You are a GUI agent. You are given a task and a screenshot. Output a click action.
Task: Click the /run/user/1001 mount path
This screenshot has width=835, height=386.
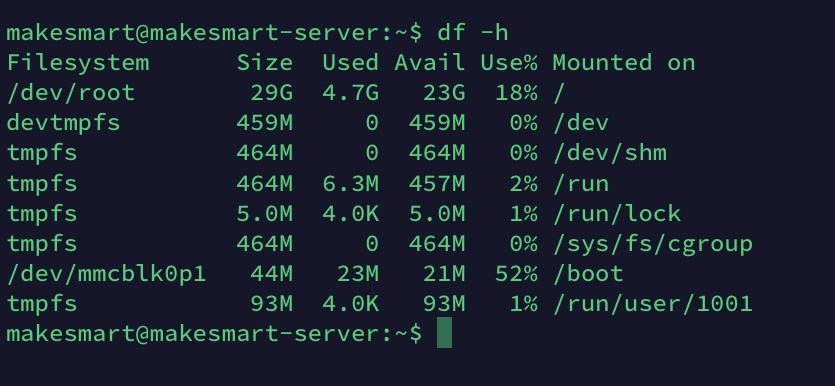(x=652, y=304)
